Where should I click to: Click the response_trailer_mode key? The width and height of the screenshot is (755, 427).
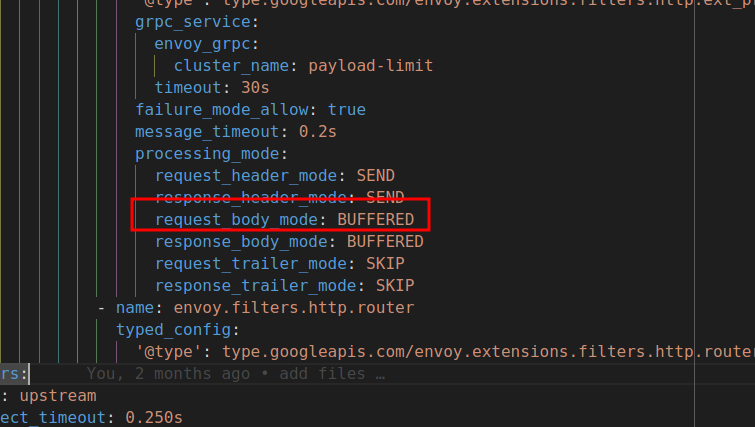[251, 285]
